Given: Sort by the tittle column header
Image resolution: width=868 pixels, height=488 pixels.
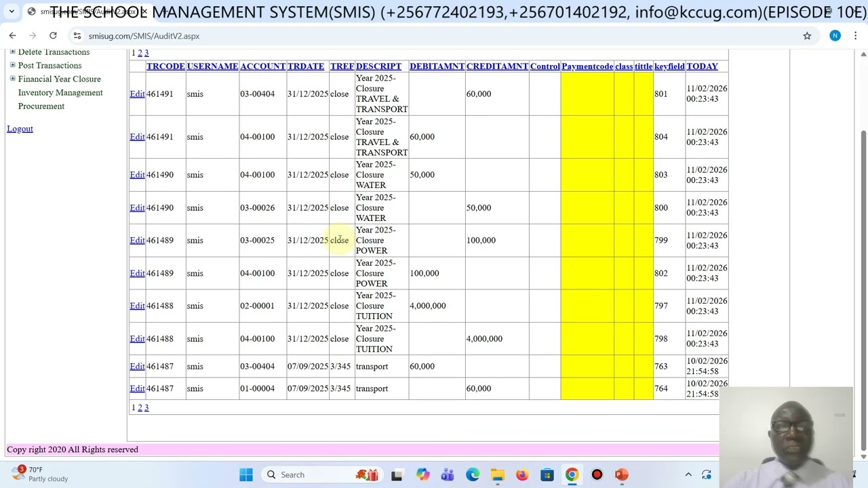Looking at the screenshot, I should [x=644, y=66].
